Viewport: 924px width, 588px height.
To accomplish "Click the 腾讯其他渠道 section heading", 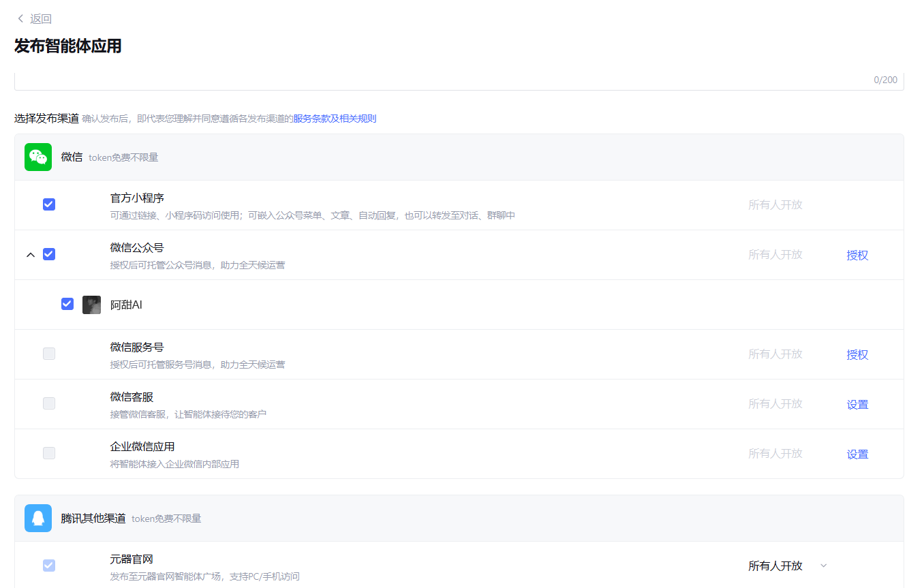I will (x=93, y=519).
